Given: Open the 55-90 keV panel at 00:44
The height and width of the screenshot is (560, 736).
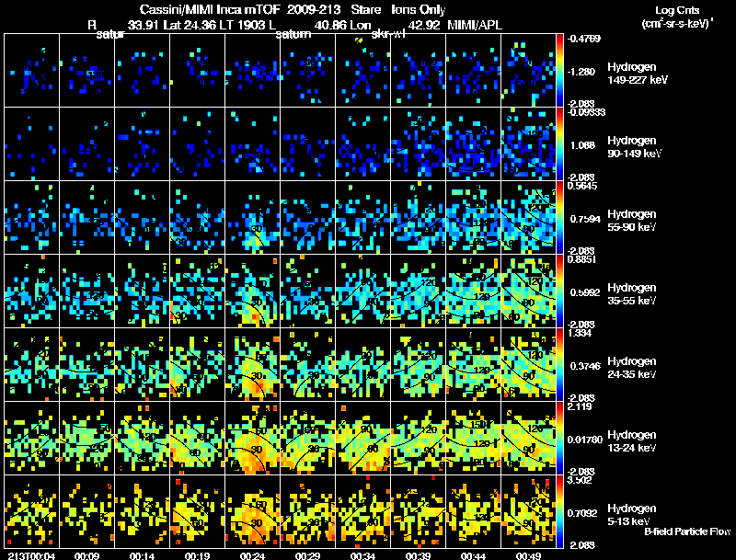Looking at the screenshot, I should click(x=473, y=217).
